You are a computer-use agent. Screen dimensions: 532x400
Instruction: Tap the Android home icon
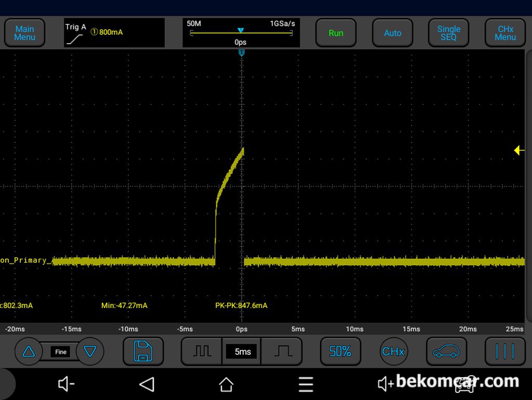click(x=226, y=384)
